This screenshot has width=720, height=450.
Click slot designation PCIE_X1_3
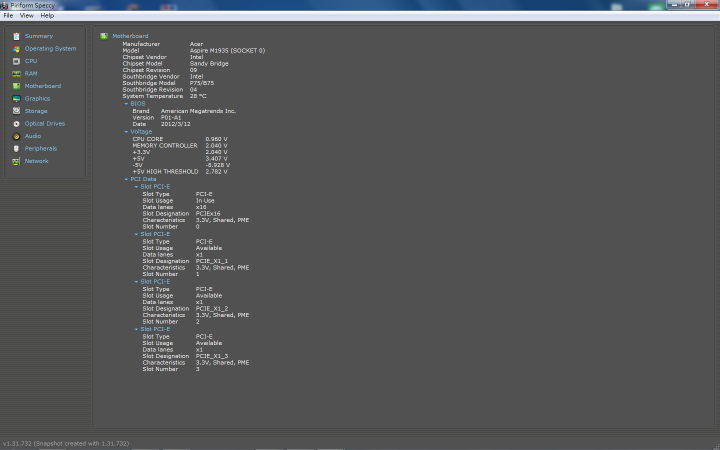212,356
